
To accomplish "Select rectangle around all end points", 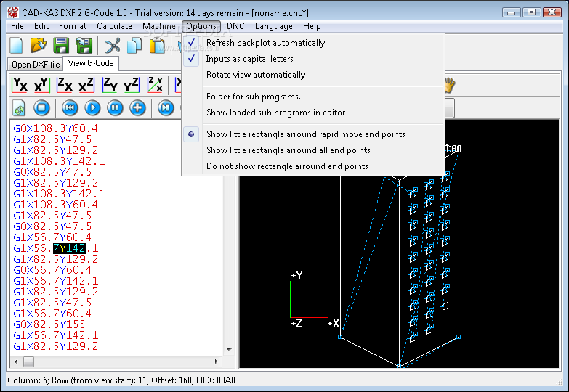I will (313, 150).
